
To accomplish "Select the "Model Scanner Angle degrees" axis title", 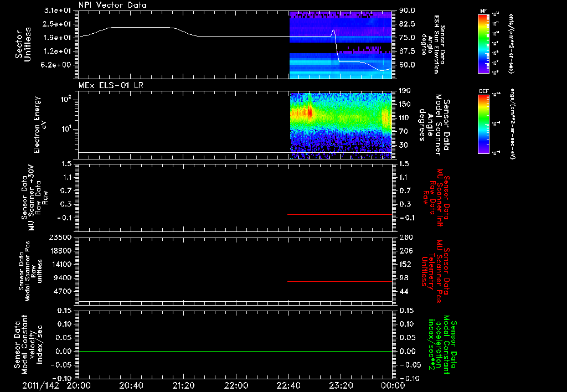I will point(434,126).
